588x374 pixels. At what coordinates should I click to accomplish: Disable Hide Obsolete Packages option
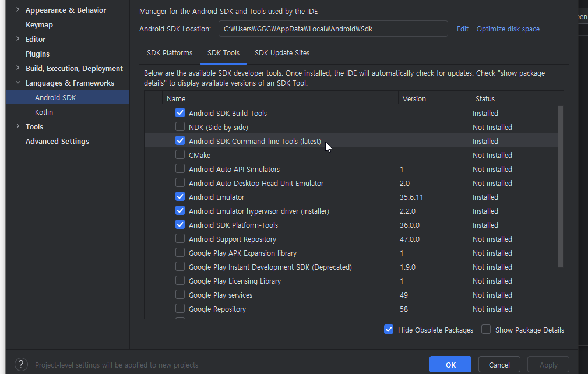point(389,329)
